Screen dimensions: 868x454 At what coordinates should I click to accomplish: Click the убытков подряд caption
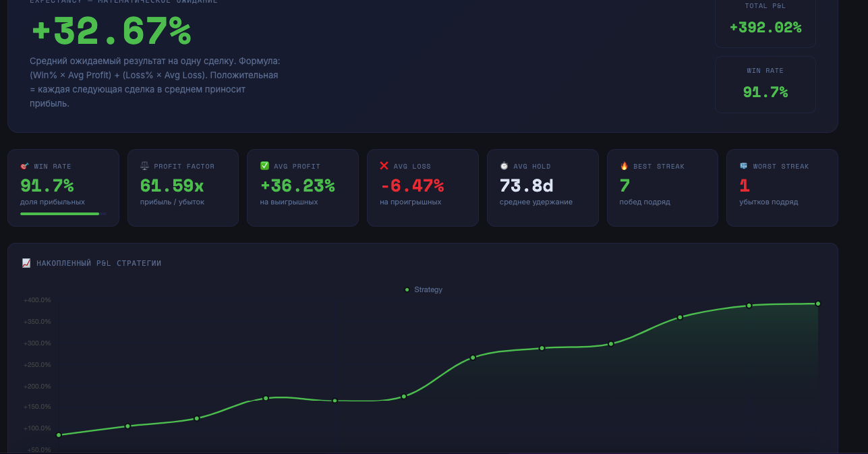click(769, 202)
